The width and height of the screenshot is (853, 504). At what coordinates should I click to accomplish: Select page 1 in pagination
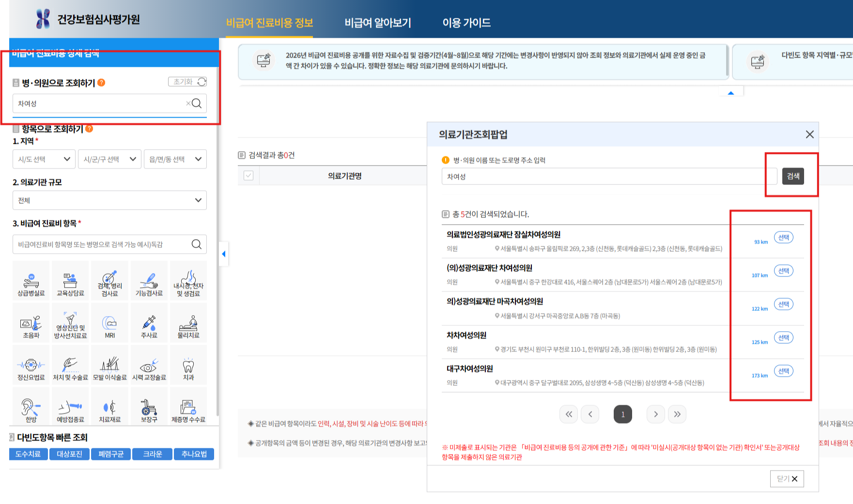tap(623, 414)
